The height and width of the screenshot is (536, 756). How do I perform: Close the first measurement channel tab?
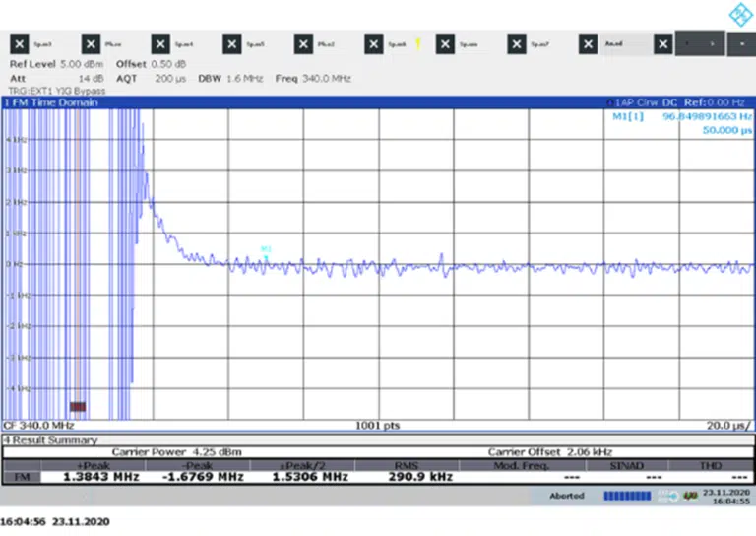click(x=20, y=44)
